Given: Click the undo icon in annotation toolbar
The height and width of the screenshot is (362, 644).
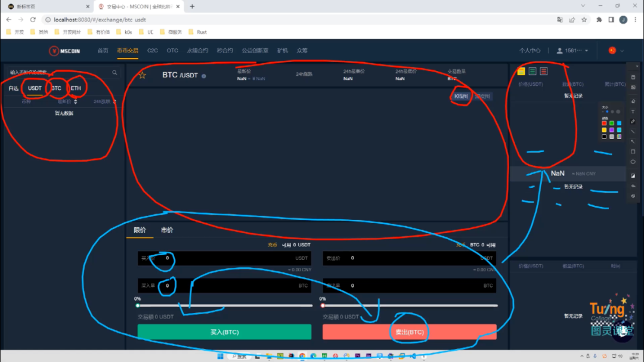Looking at the screenshot, I should (633, 186).
